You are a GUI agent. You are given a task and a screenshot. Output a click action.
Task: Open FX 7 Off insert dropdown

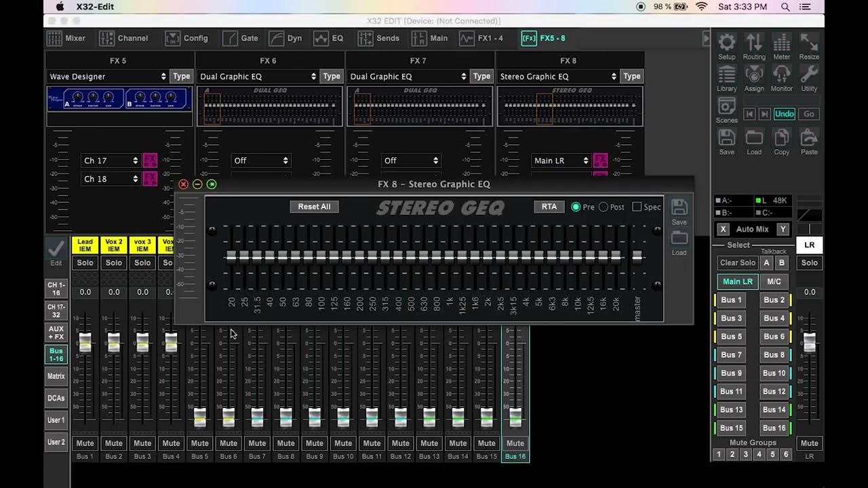click(412, 161)
